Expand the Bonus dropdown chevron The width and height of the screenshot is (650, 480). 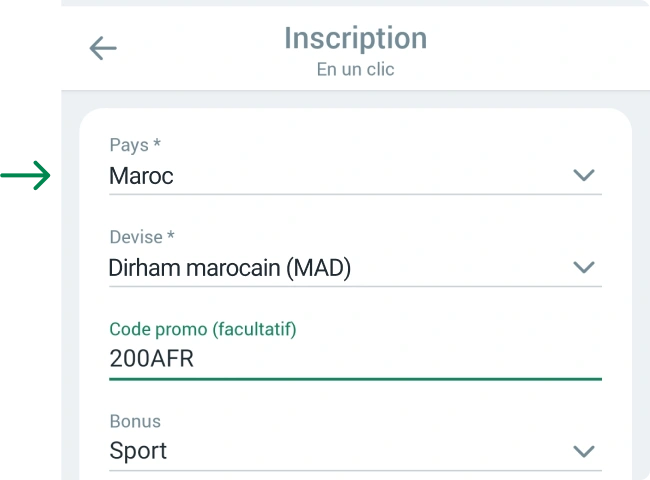click(x=583, y=451)
